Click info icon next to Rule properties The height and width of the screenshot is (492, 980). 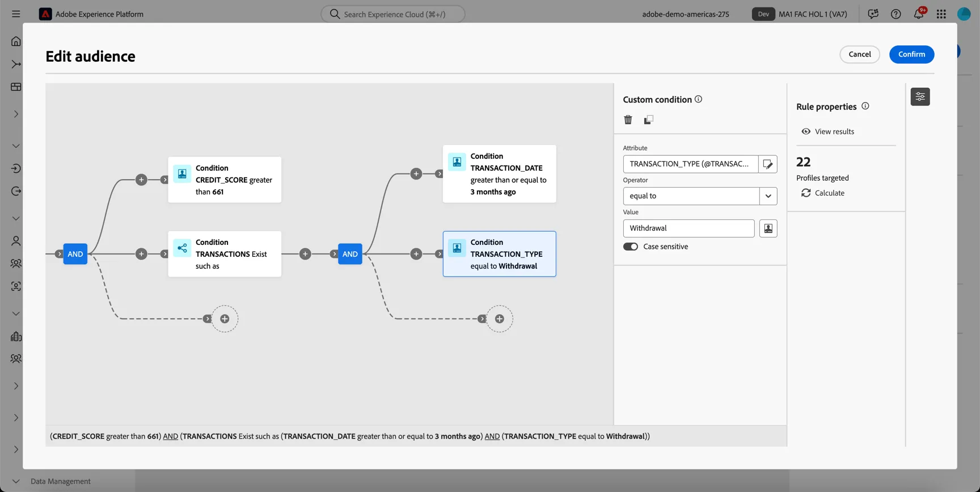click(865, 106)
